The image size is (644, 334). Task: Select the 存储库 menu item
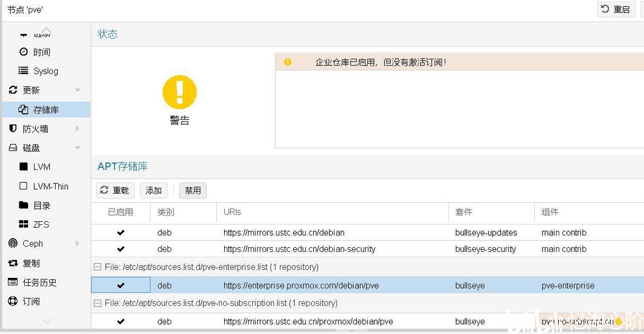(46, 110)
